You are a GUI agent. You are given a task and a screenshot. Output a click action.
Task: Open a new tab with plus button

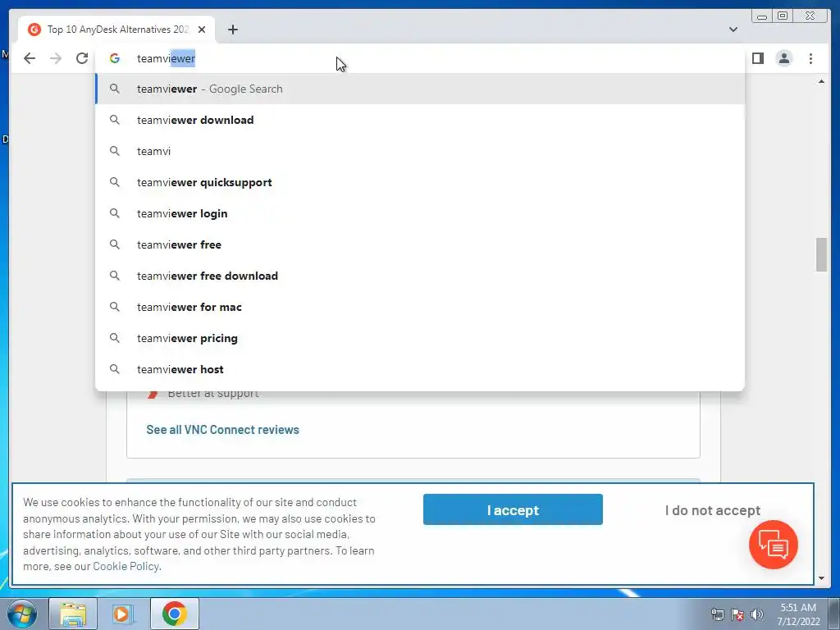[232, 30]
